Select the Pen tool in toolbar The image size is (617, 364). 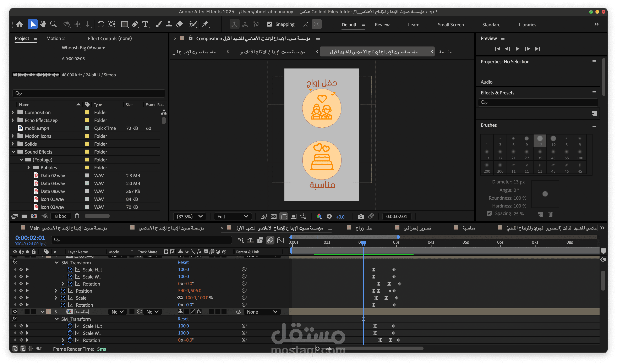135,24
